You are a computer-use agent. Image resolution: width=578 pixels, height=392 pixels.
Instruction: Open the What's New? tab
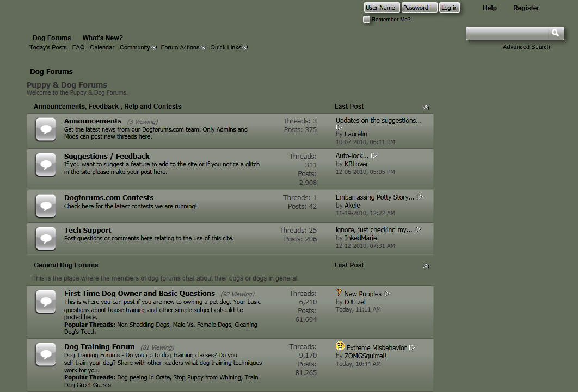tap(102, 38)
